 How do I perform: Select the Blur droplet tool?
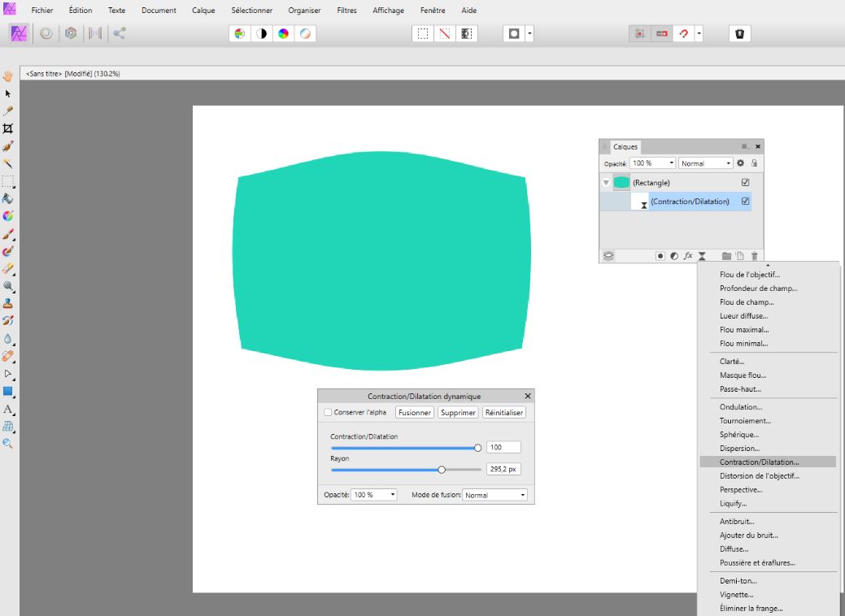click(7, 339)
